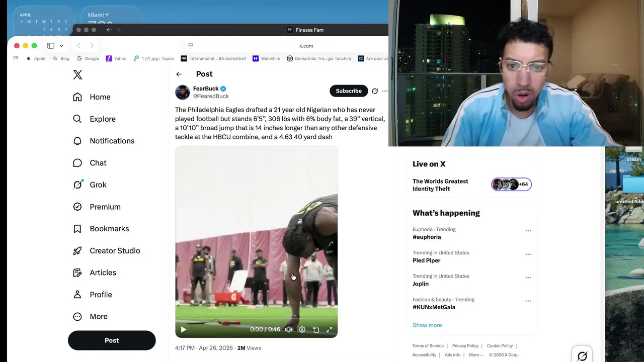The image size is (644, 362).
Task: Open options for #KUNxMetGala trend
Action: point(528,301)
